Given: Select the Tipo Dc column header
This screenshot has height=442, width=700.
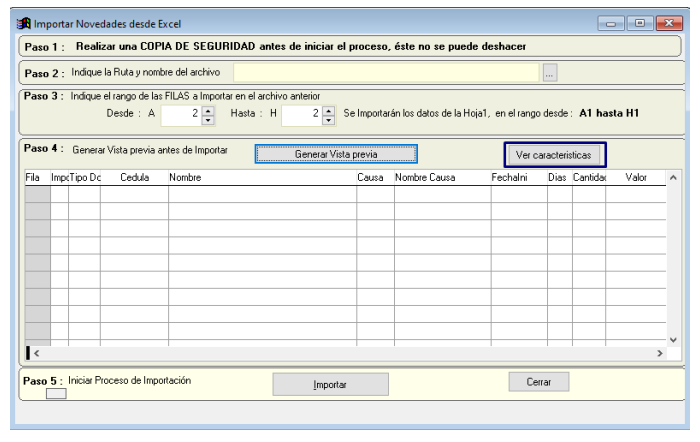Looking at the screenshot, I should (84, 178).
